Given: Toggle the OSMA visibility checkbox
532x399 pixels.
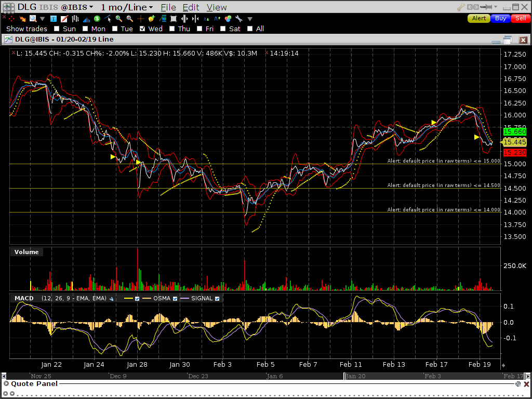Looking at the screenshot, I should point(175,299).
